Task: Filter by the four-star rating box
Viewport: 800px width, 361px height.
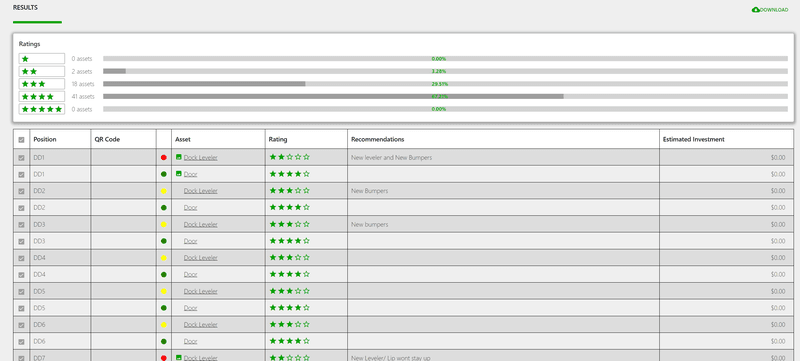Action: click(42, 96)
